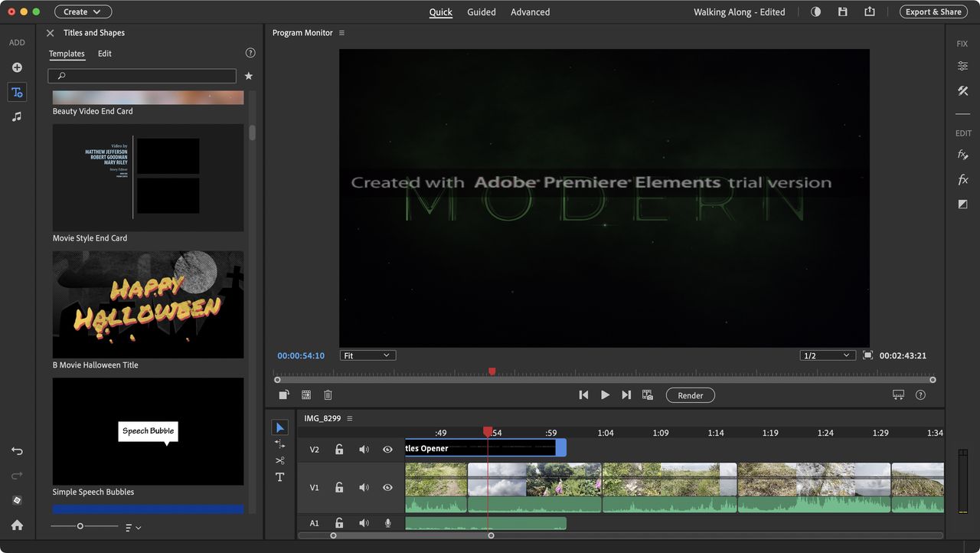This screenshot has height=553, width=980.
Task: Click the Redo arrow in left sidebar
Action: click(x=17, y=476)
